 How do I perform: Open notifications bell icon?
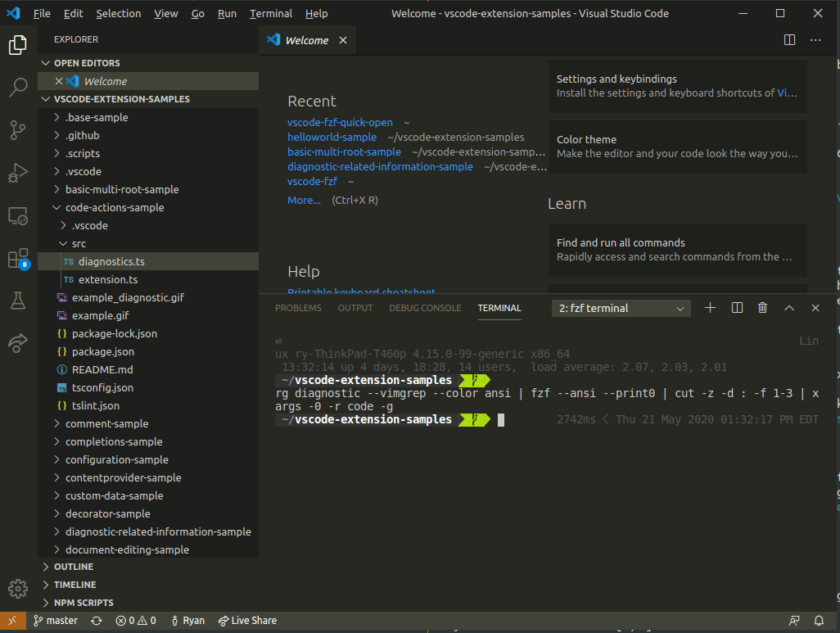click(x=819, y=621)
